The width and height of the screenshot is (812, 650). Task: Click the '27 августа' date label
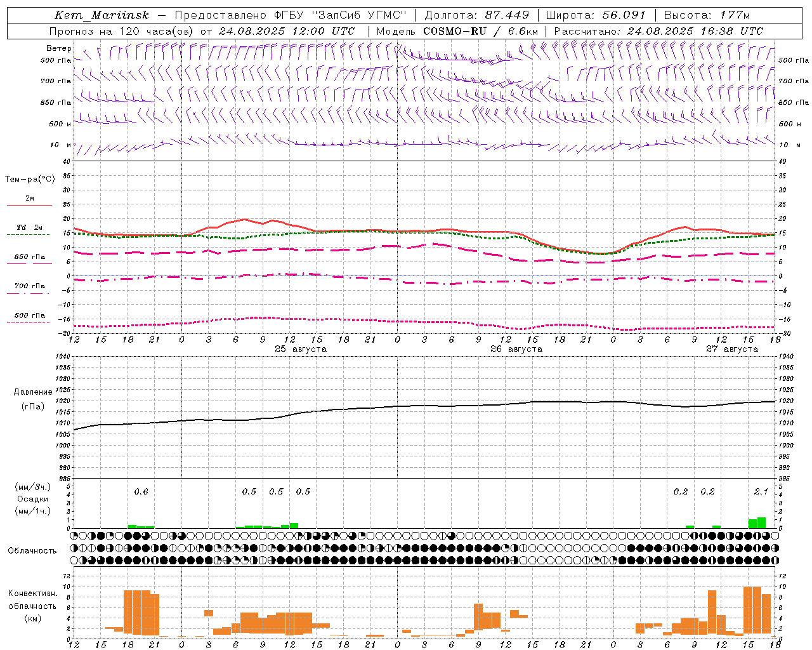click(x=731, y=349)
